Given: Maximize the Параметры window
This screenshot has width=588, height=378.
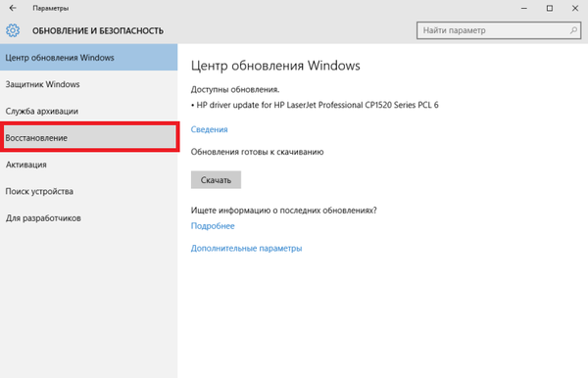Looking at the screenshot, I should [550, 8].
